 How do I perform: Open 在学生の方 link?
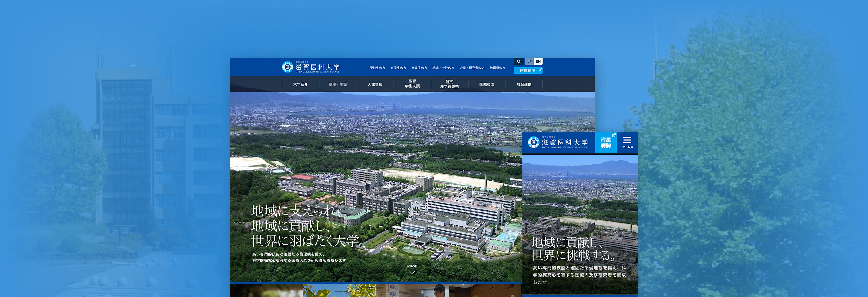398,68
